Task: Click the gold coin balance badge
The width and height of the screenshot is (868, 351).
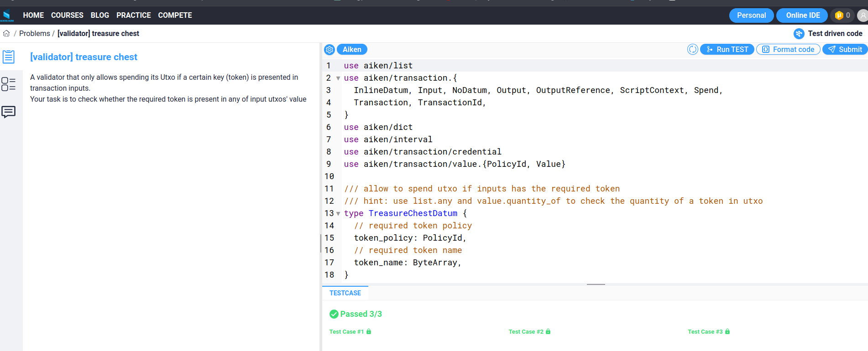Action: click(842, 15)
